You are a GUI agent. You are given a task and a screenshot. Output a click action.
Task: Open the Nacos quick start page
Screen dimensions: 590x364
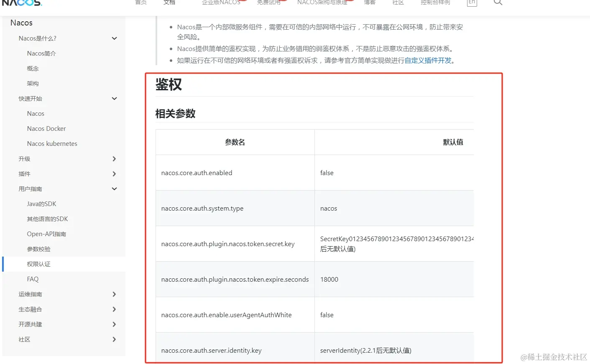tap(36, 114)
